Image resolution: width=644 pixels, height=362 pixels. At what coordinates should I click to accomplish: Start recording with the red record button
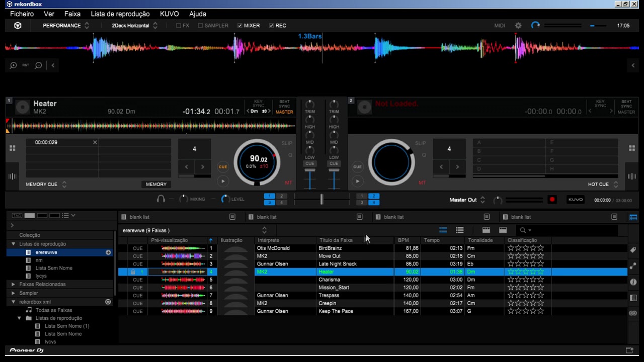552,200
